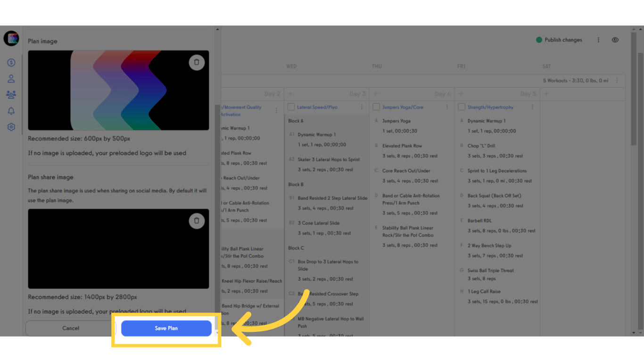Check the Lateral Speed/Plyo workout checkbox
The width and height of the screenshot is (644, 362).
tap(291, 107)
